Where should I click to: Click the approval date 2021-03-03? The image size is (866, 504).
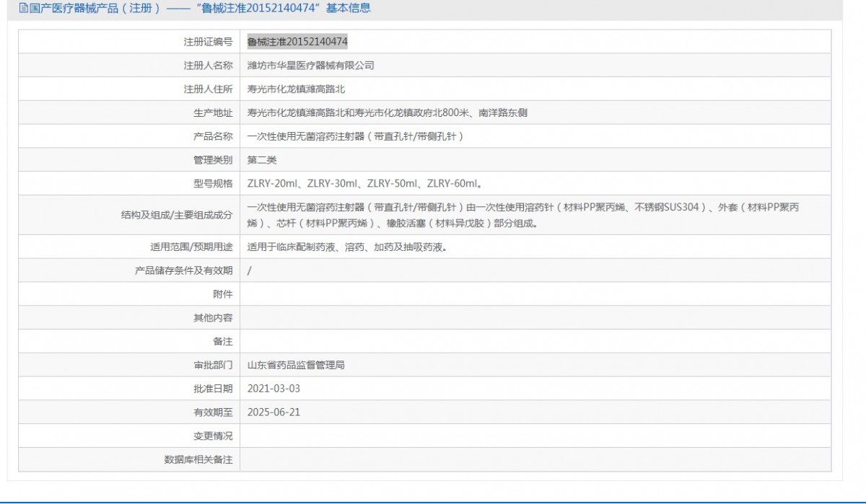click(274, 389)
